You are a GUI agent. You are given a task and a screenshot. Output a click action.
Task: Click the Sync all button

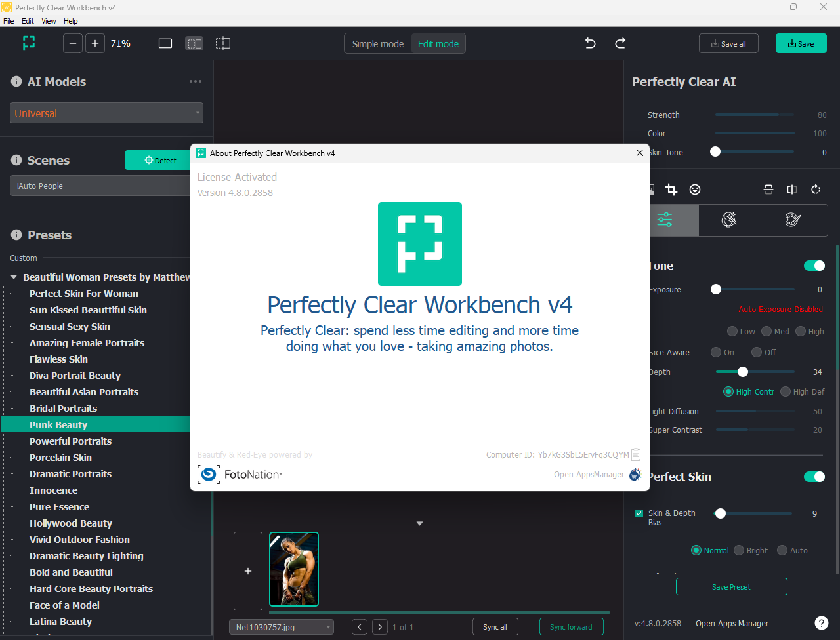click(x=495, y=627)
